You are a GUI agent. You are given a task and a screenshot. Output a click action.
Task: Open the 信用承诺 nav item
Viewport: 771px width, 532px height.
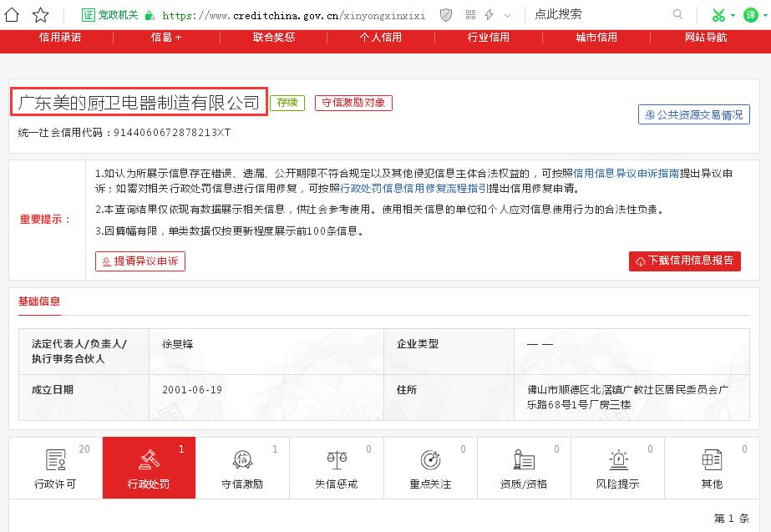click(x=60, y=38)
